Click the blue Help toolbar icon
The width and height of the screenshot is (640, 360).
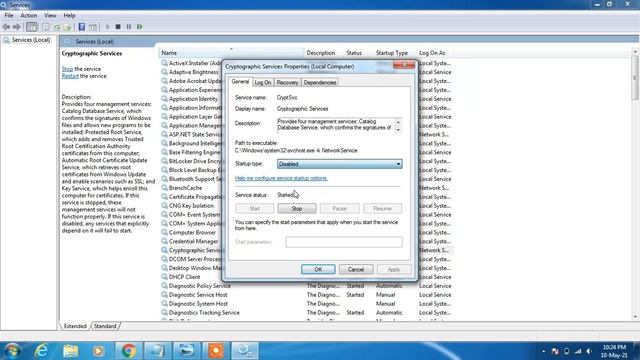pyautogui.click(x=82, y=27)
